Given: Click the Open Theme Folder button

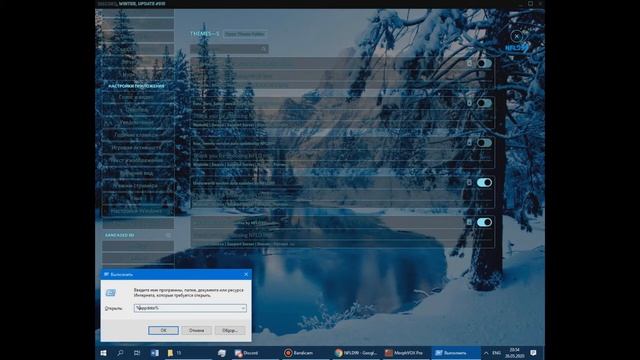Looking at the screenshot, I should click(245, 34).
